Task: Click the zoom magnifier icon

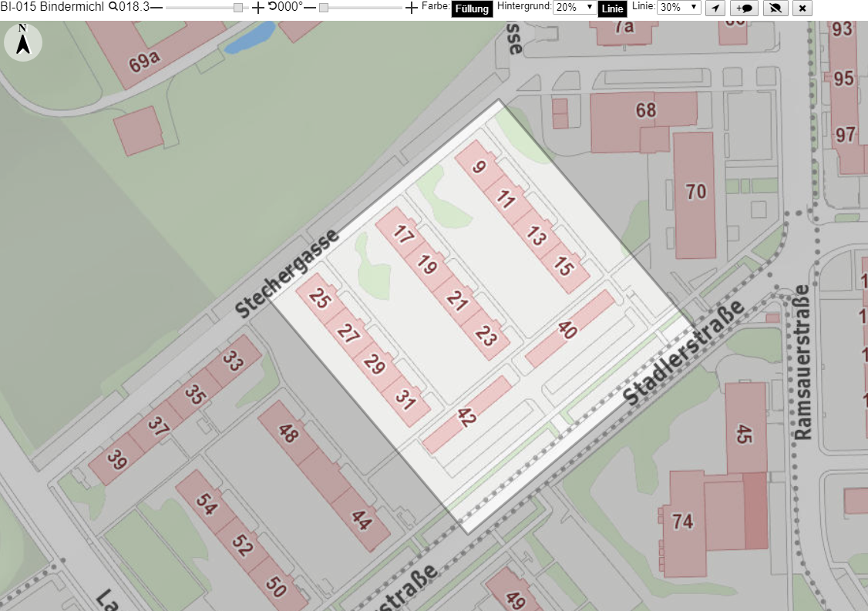Action: (113, 7)
